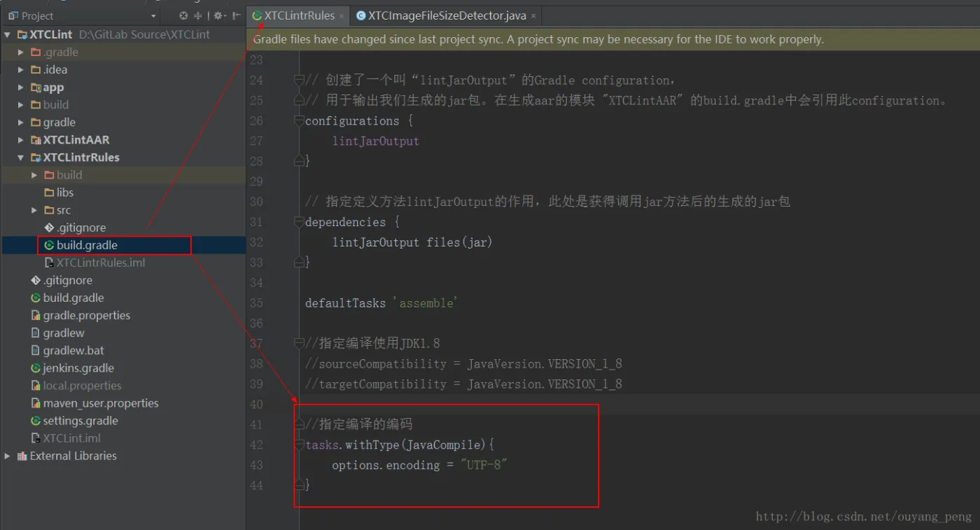Expand the .idea folder

coord(21,69)
